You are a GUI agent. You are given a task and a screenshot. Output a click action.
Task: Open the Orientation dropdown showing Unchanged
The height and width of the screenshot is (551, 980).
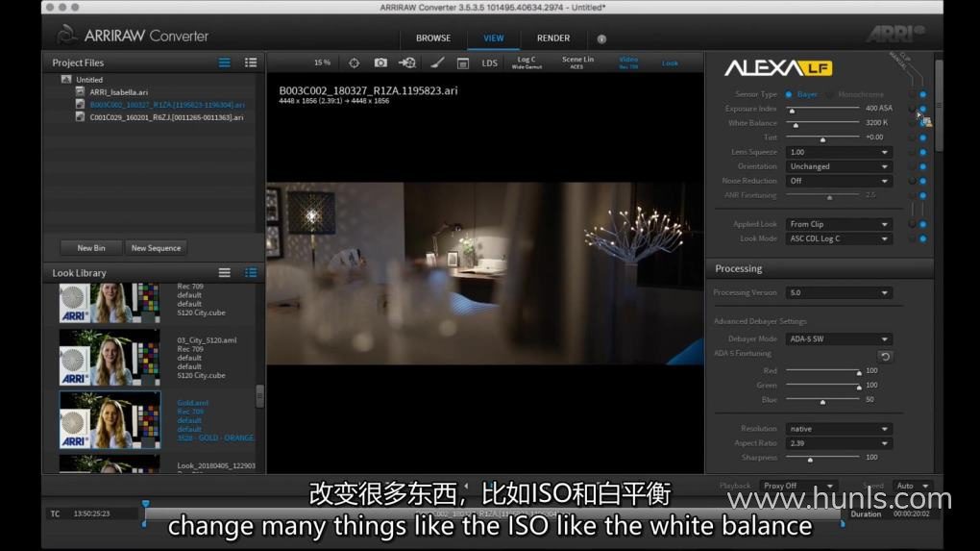tap(838, 166)
